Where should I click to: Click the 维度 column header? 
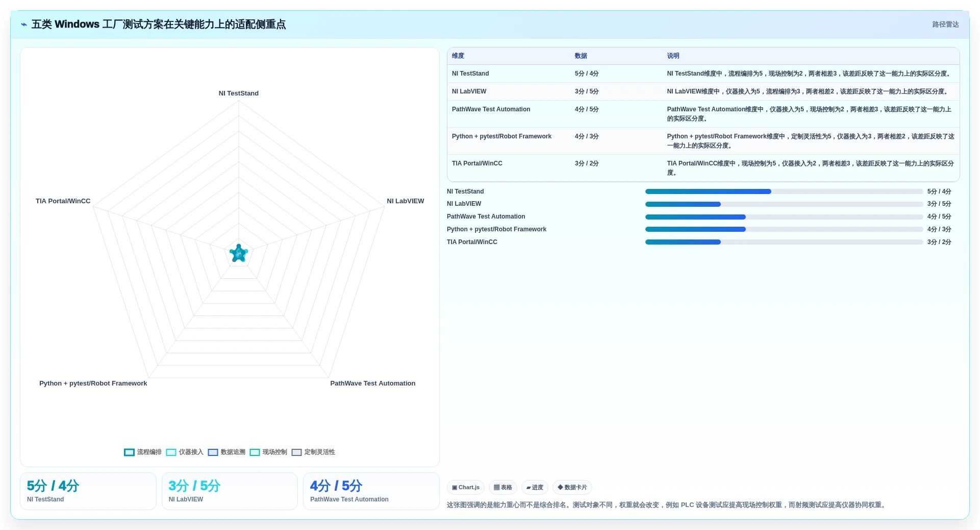click(458, 56)
